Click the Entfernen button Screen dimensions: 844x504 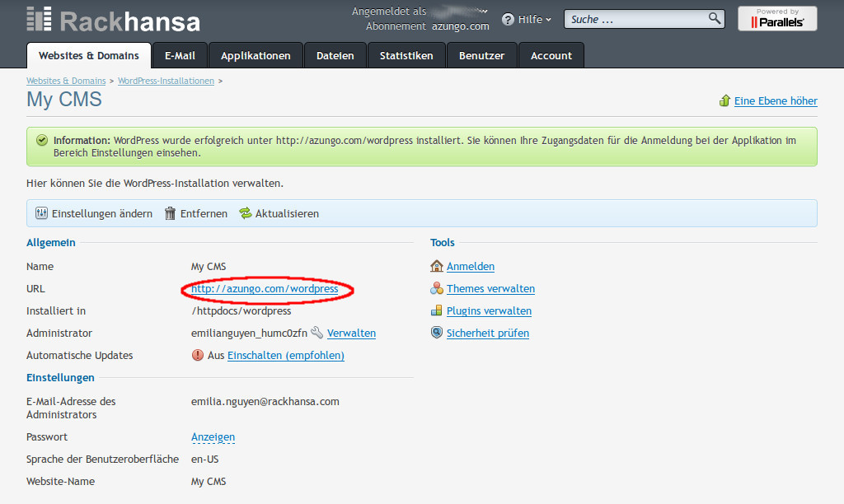click(x=196, y=213)
